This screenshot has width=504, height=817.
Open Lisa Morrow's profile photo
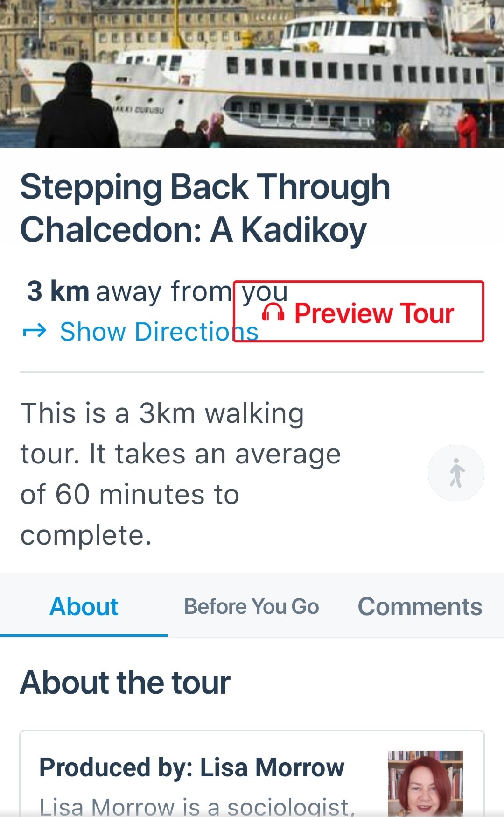point(425,783)
